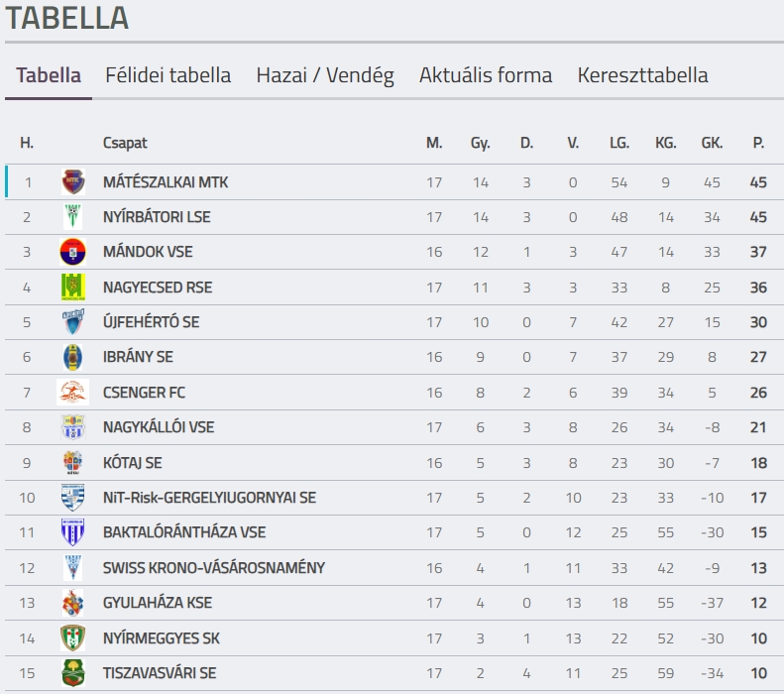Screen dimensions: 784x694
Task: Click the Újfehértó SE club emblem
Action: pyautogui.click(x=73, y=322)
